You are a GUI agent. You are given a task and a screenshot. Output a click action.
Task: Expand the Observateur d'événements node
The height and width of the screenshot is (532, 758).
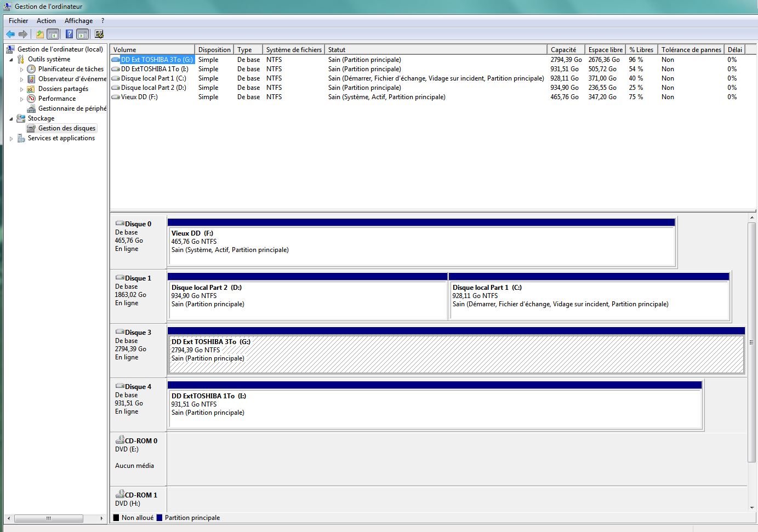coord(21,79)
